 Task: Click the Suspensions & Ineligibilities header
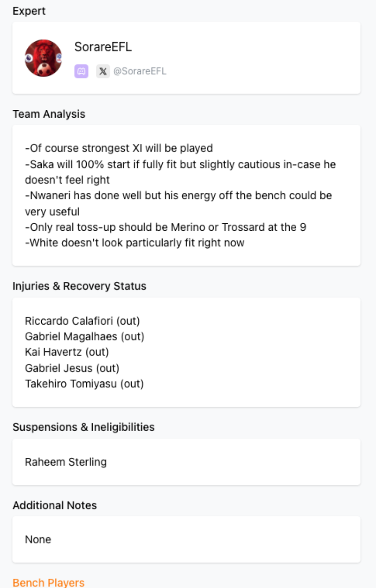pos(84,427)
